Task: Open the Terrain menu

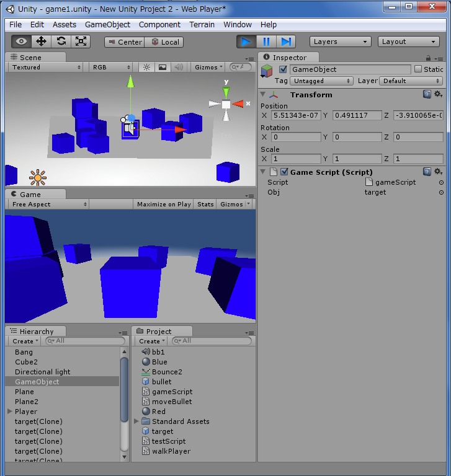Action: click(x=202, y=25)
